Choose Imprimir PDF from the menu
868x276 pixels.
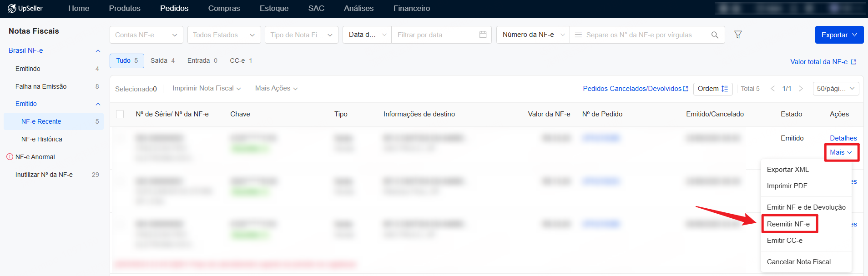click(787, 186)
